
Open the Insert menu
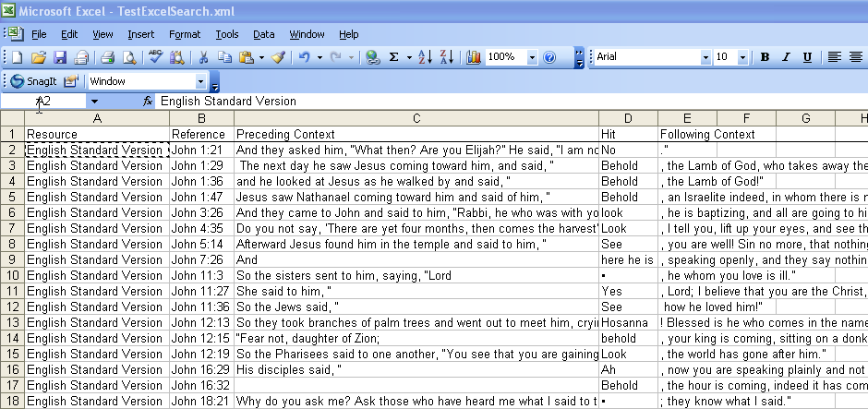(x=140, y=34)
